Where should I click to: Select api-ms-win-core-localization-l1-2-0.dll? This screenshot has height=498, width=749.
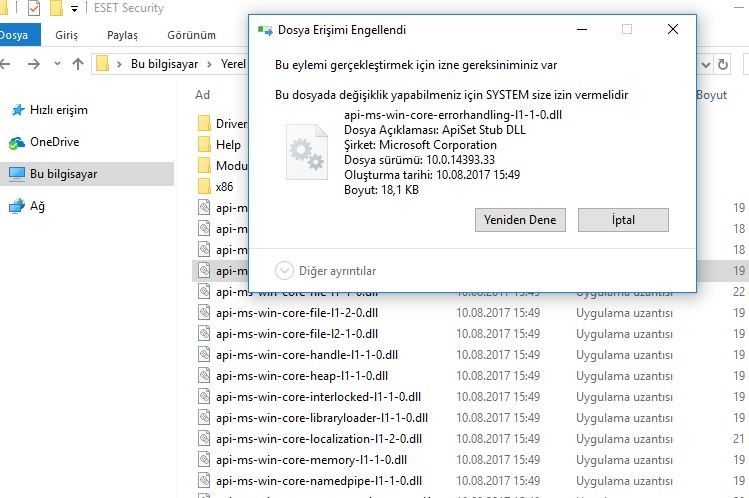319,439
